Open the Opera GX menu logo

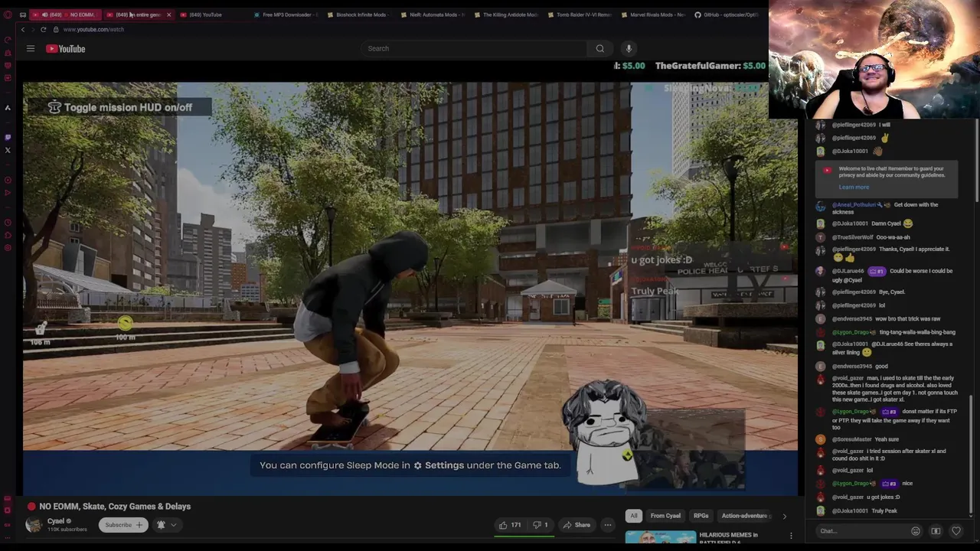point(8,15)
